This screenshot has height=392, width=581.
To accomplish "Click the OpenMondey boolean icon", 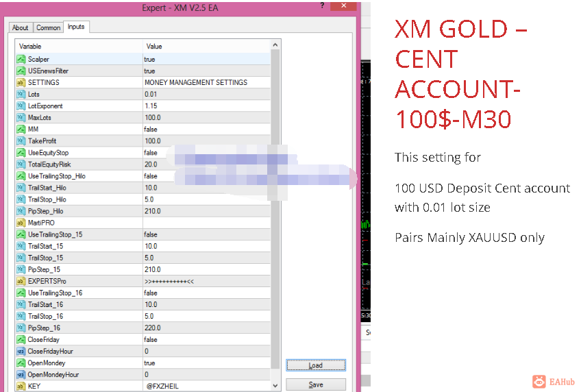I will click(21, 363).
